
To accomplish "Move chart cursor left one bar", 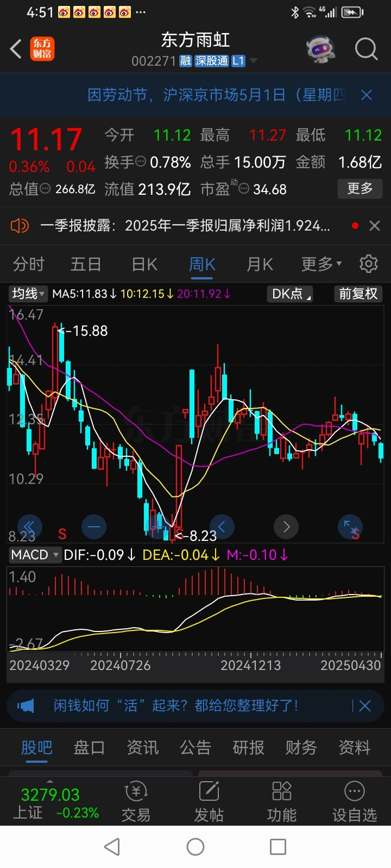I will 222,526.
